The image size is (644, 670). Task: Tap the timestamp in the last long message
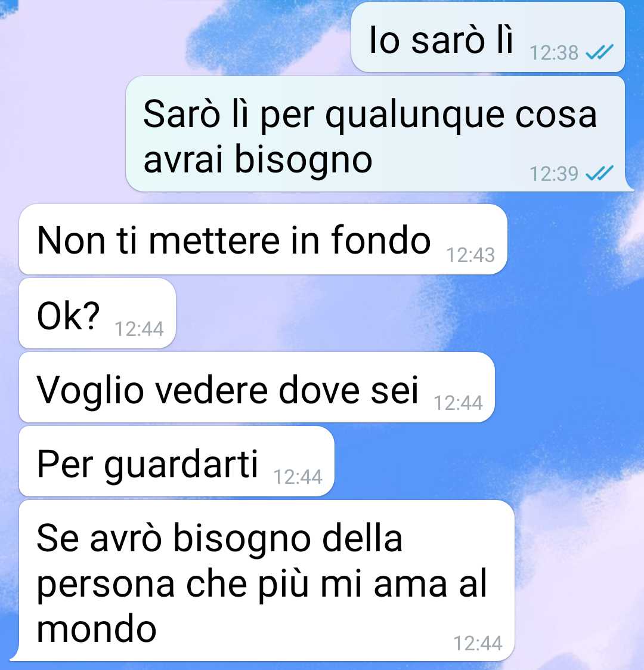coord(478,644)
